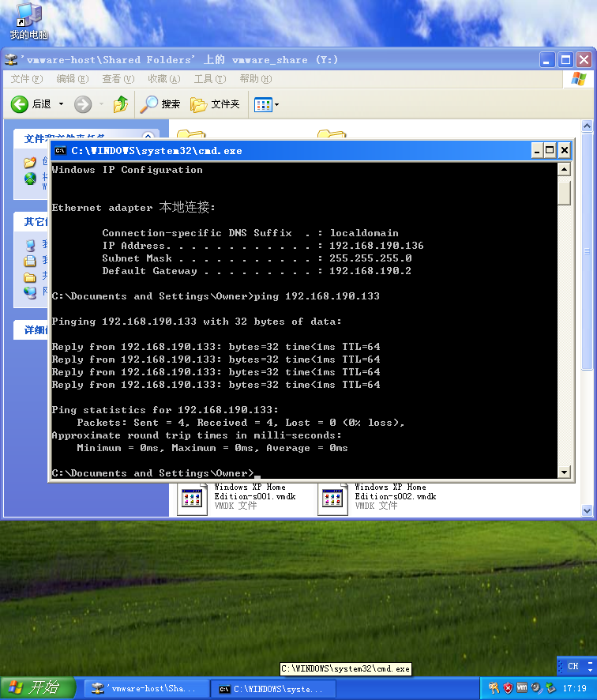Click the 详细信息 panel header
The height and width of the screenshot is (700, 597).
pos(32,330)
